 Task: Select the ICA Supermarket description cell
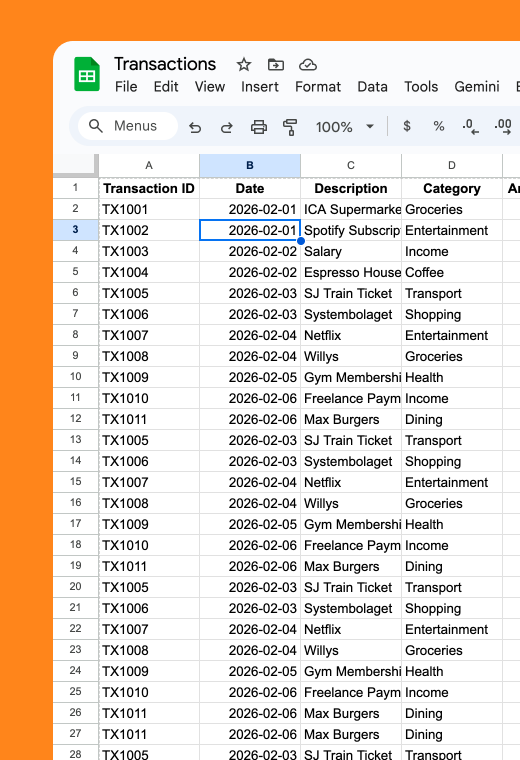point(351,209)
